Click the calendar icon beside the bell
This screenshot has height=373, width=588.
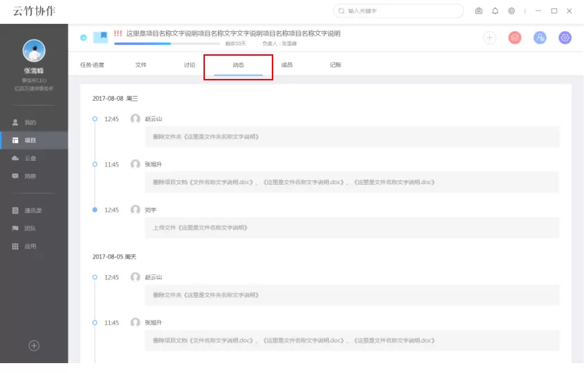click(x=479, y=11)
